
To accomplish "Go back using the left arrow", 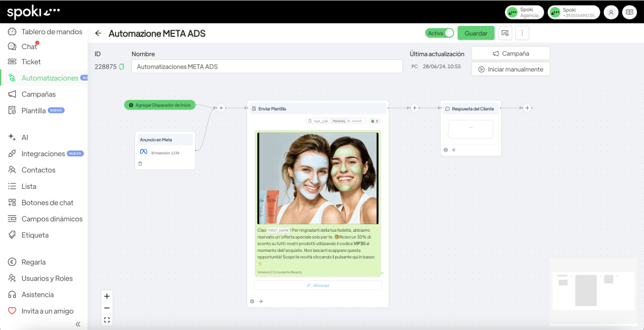I will pos(97,33).
